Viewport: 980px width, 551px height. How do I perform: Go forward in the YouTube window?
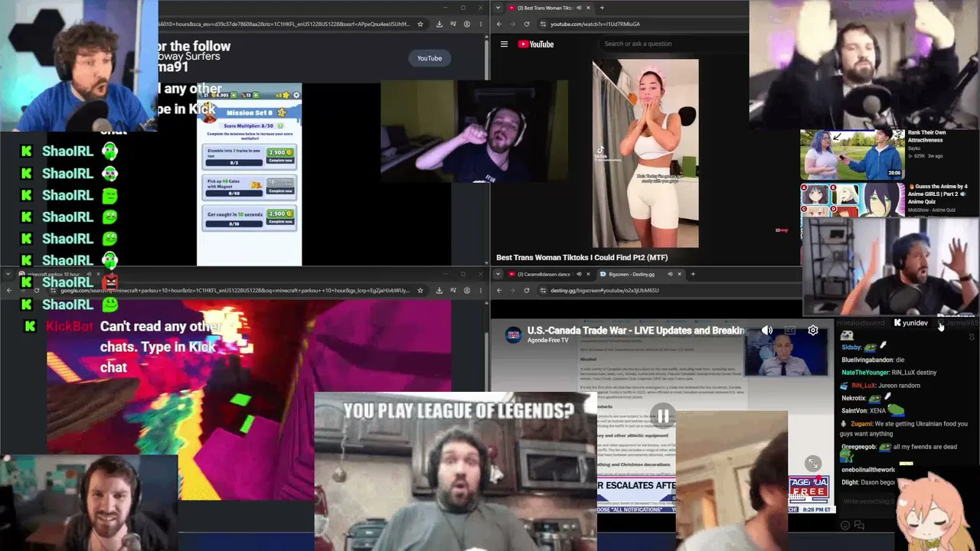(513, 24)
